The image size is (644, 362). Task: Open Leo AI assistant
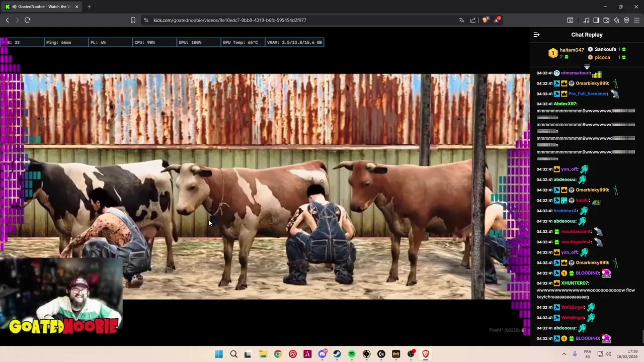[616, 20]
